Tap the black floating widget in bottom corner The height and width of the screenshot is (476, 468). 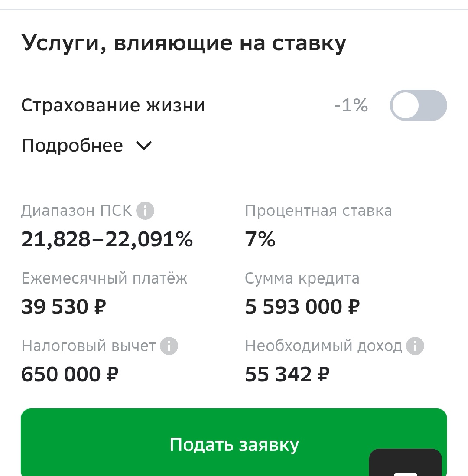click(x=406, y=463)
